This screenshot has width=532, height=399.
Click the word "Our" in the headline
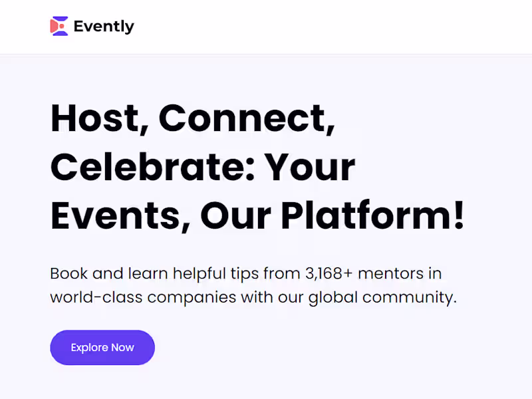click(x=235, y=216)
